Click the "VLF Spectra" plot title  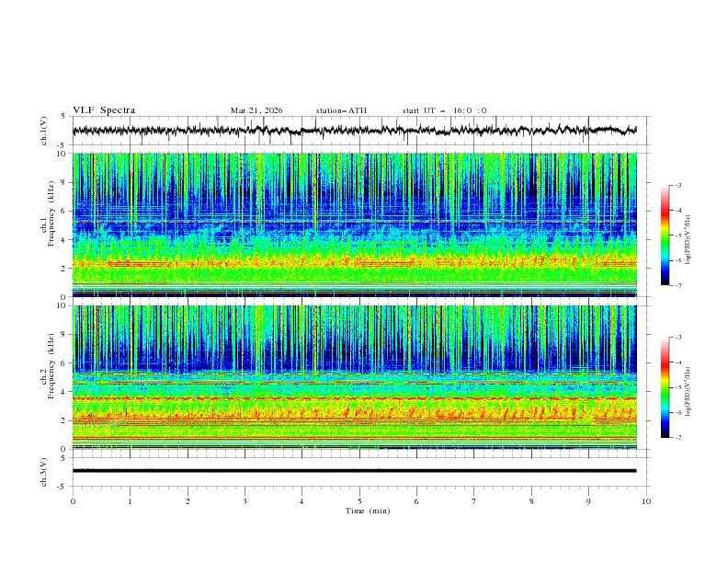(x=104, y=110)
